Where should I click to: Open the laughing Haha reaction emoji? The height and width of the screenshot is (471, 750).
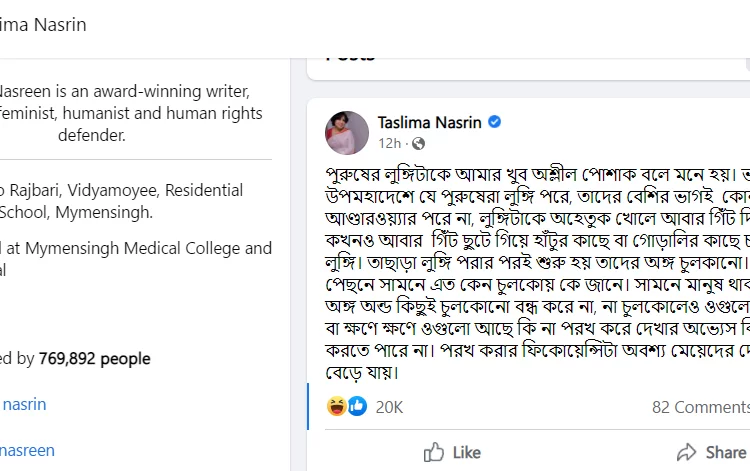[337, 406]
